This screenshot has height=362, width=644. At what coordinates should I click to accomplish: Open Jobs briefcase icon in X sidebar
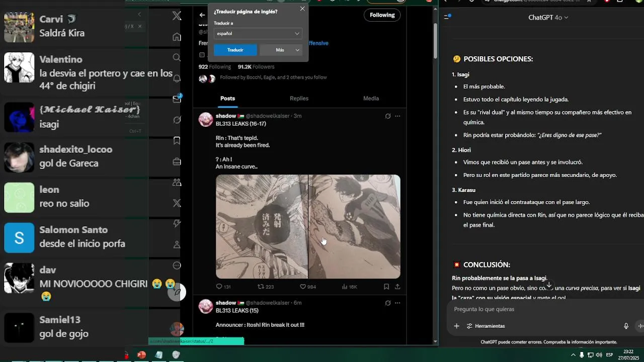click(177, 161)
